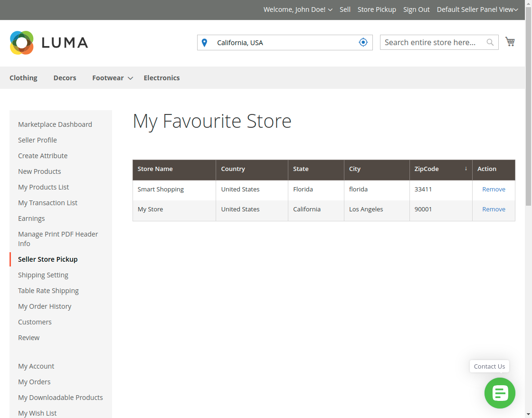This screenshot has width=532, height=418.
Task: Open the Clothing menu
Action: 23,77
